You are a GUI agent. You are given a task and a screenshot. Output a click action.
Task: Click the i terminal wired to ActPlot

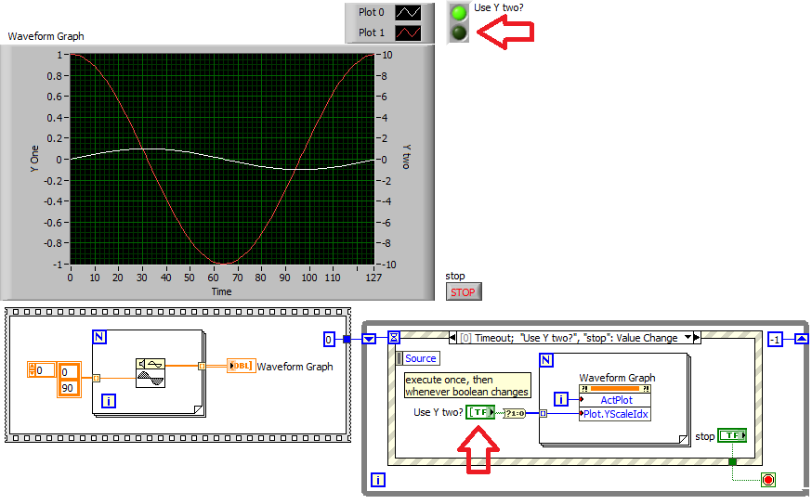tap(561, 399)
